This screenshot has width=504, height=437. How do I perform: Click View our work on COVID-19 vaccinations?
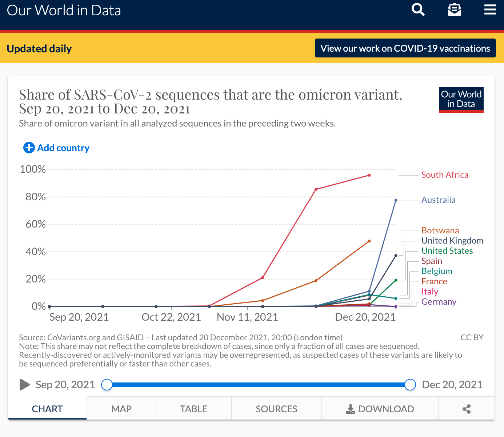[x=405, y=48]
